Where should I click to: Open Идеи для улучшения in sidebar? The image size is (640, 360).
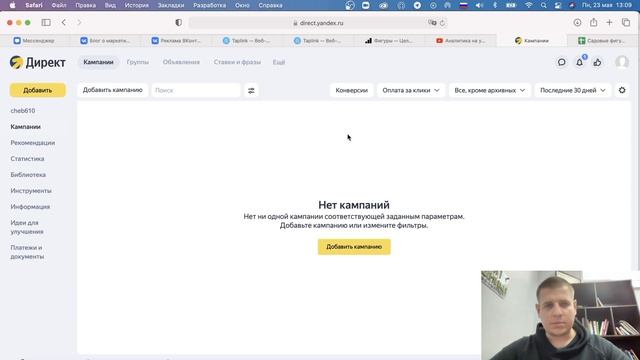pyautogui.click(x=27, y=227)
